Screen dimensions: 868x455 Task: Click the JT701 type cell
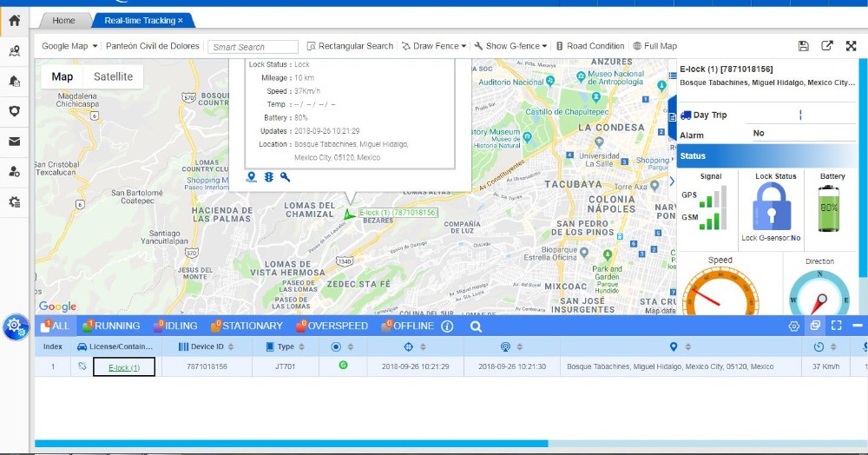pos(285,366)
